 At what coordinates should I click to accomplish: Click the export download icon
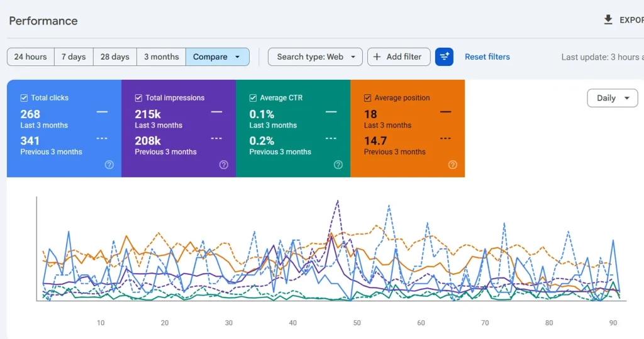608,19
